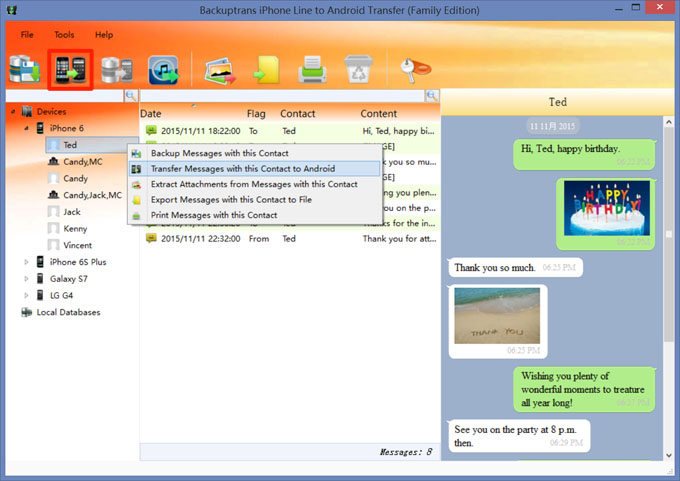Click the iTunes backup import icon

[x=163, y=70]
